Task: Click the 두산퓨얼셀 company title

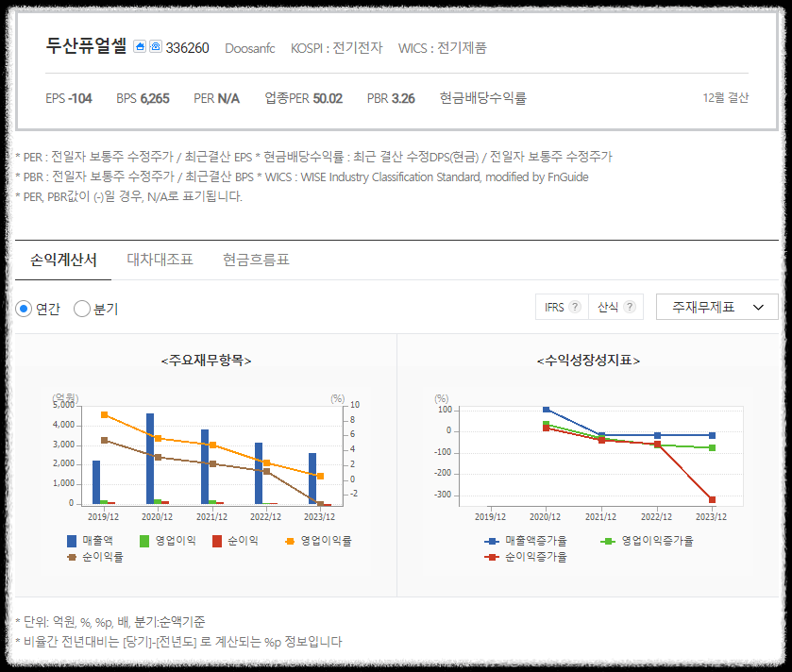Action: 86,46
